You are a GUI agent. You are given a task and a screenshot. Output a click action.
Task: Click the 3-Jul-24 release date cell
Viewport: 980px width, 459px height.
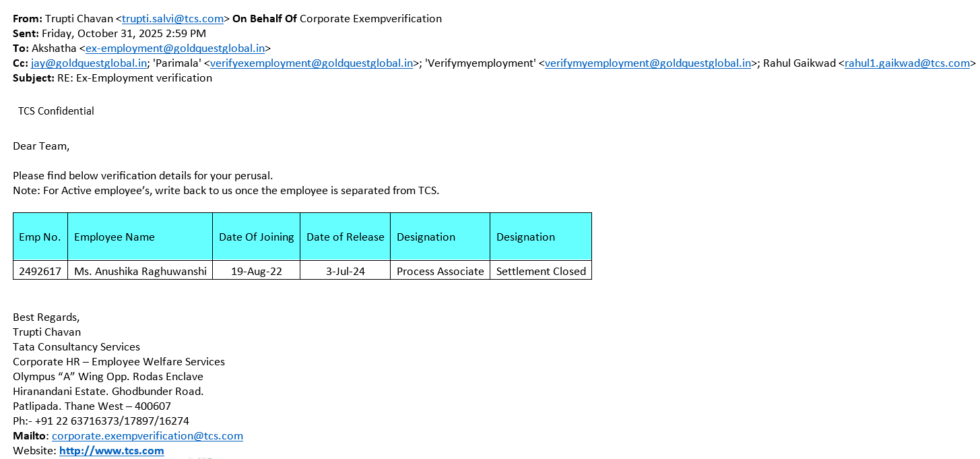click(x=346, y=272)
